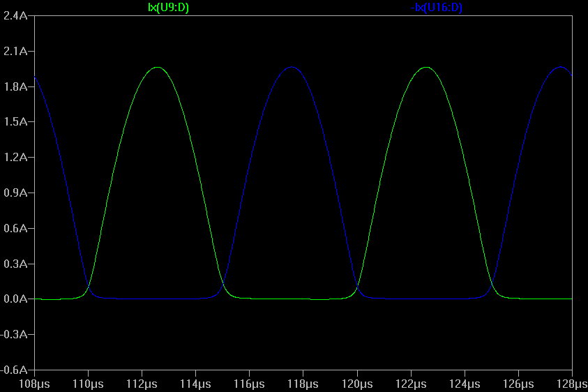
Task: Click the 108µs time axis label
Action: tap(34, 384)
